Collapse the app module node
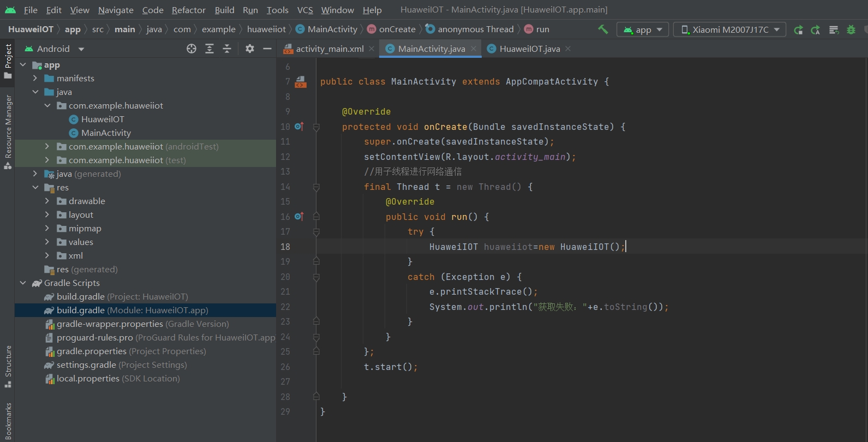Viewport: 868px width, 442px height. [x=23, y=65]
